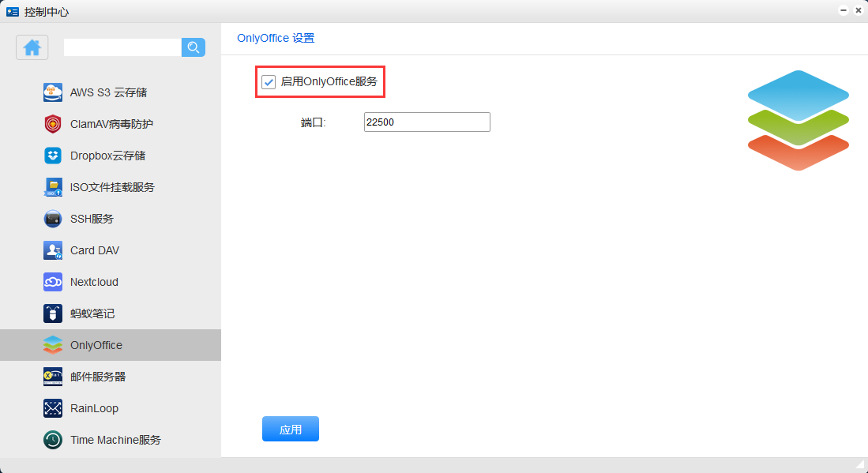The height and width of the screenshot is (473, 868).
Task: Click the 应用 apply button
Action: pos(291,429)
